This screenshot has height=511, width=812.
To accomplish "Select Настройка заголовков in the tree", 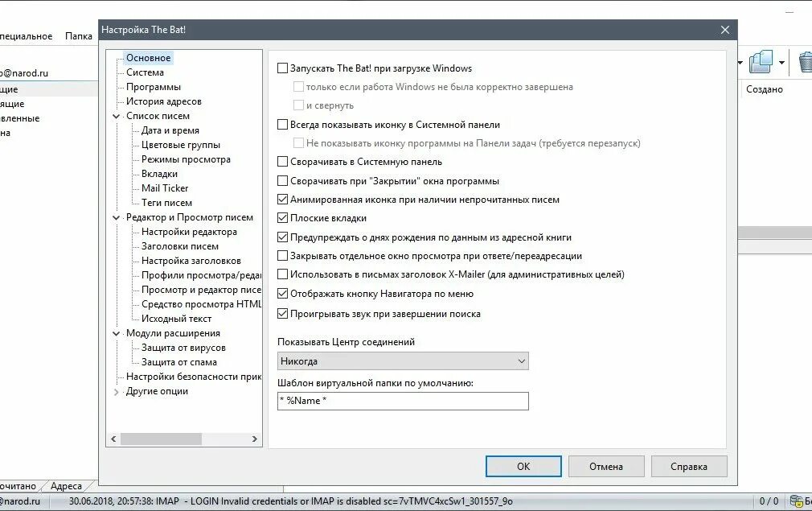I will (191, 262).
